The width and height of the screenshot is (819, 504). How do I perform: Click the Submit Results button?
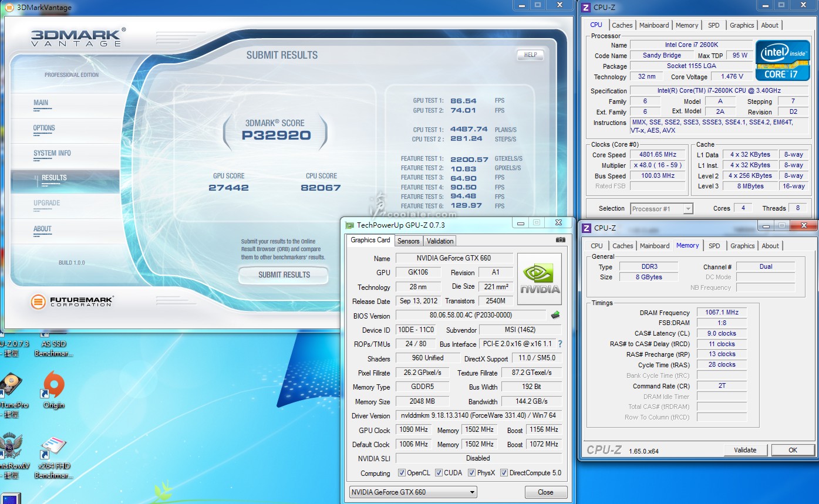[x=284, y=275]
